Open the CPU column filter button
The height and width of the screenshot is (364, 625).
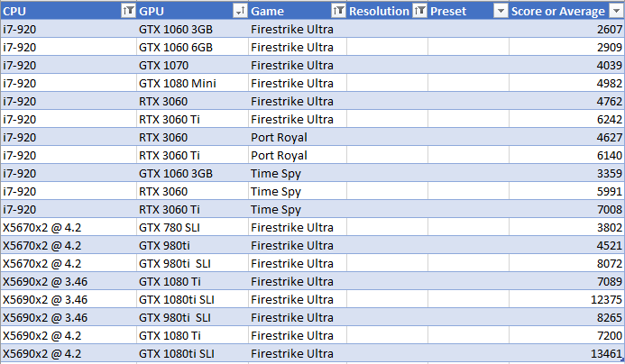click(128, 11)
